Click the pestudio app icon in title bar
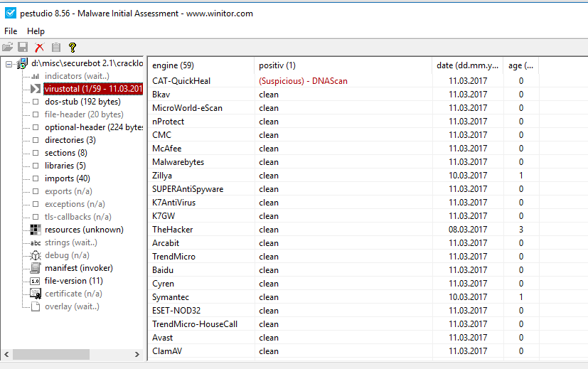This screenshot has width=588, height=369. click(11, 13)
